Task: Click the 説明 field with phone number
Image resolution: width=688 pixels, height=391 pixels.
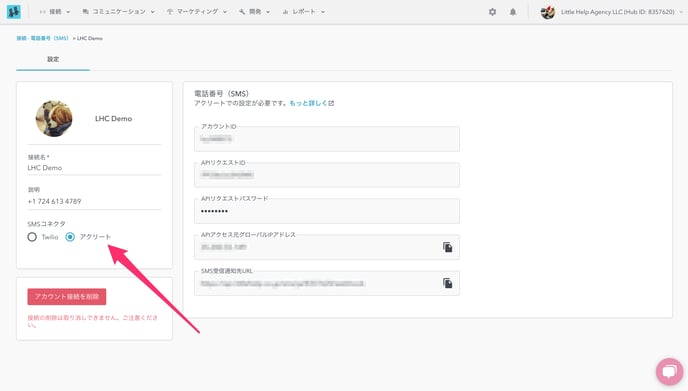Action: 94,201
